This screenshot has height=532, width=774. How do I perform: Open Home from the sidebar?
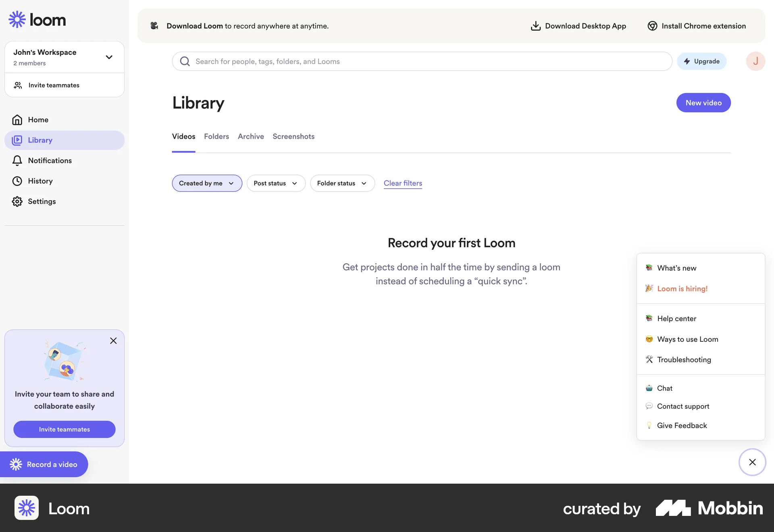(x=38, y=120)
